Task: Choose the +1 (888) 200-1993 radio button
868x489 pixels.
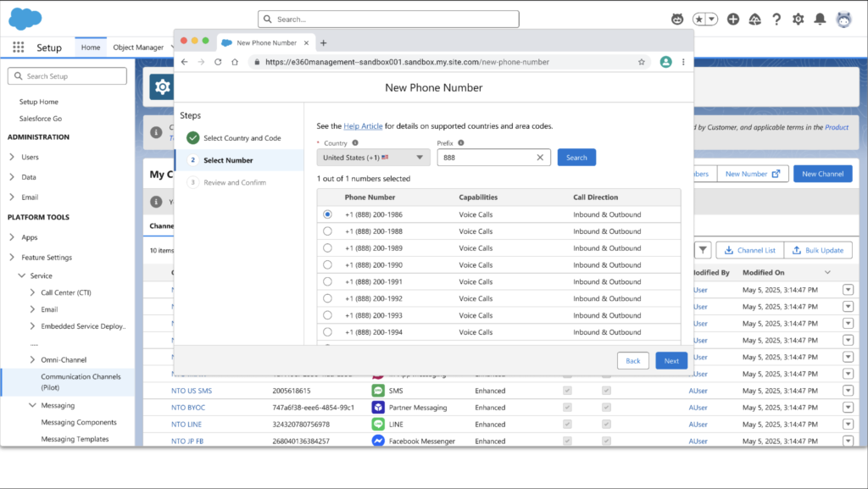Action: [x=328, y=315]
